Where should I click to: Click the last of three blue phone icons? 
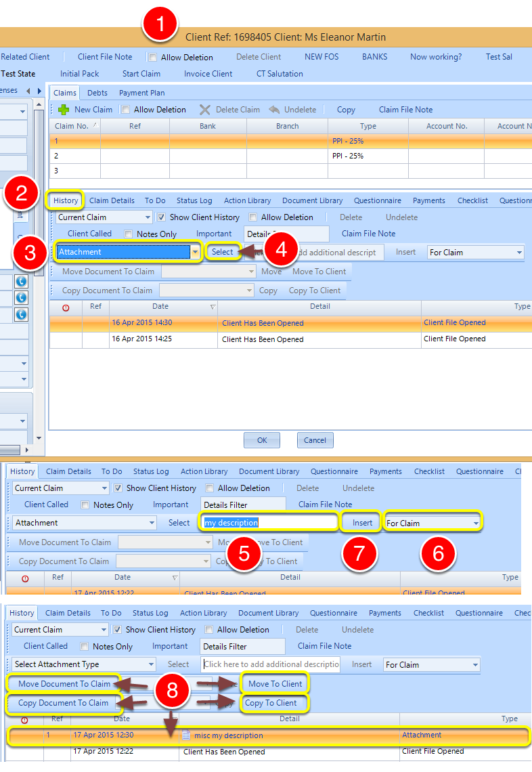[x=21, y=314]
